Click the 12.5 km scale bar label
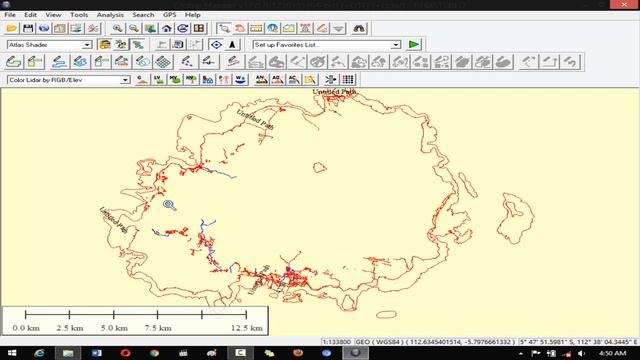This screenshot has width=640, height=360. coord(247,328)
